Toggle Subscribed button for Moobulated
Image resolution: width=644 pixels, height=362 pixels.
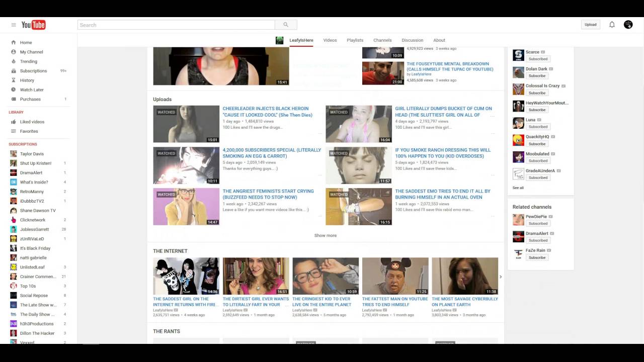[538, 161]
